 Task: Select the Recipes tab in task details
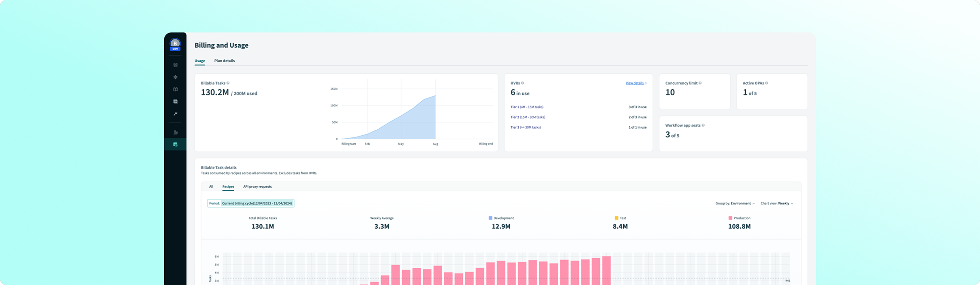(x=228, y=187)
